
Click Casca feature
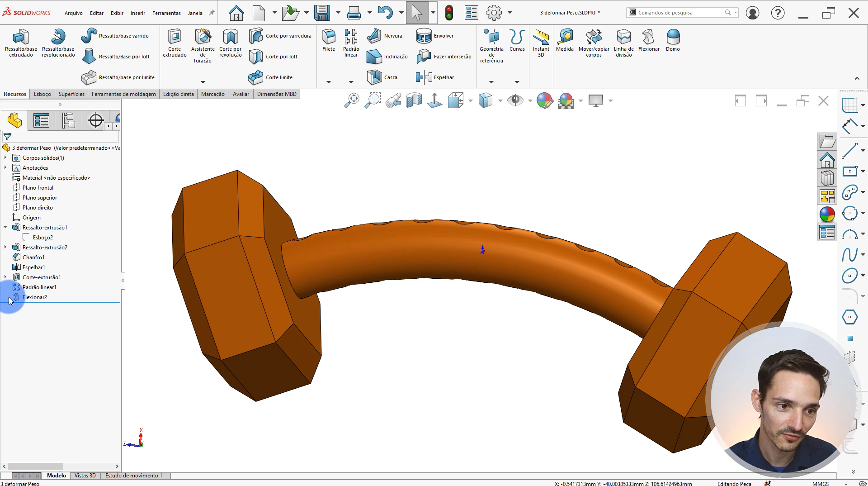click(x=382, y=77)
